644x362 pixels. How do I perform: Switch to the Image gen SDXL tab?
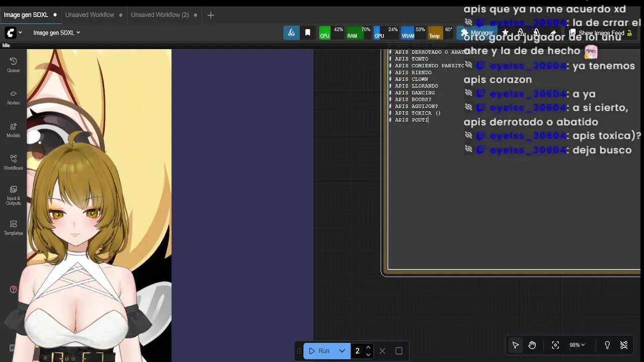[26, 15]
